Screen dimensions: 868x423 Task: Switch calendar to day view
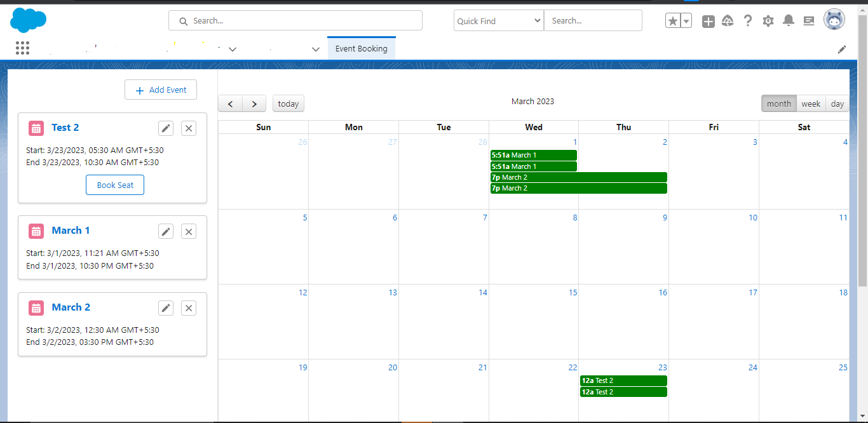coord(837,103)
